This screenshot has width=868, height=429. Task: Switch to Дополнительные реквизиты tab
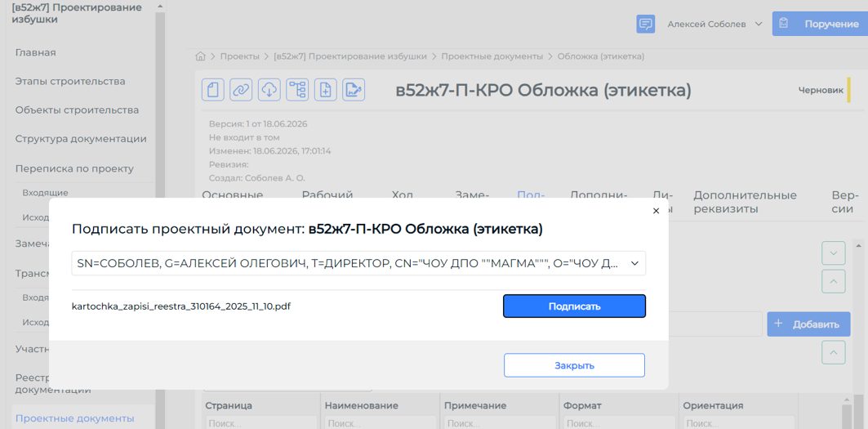click(x=745, y=203)
